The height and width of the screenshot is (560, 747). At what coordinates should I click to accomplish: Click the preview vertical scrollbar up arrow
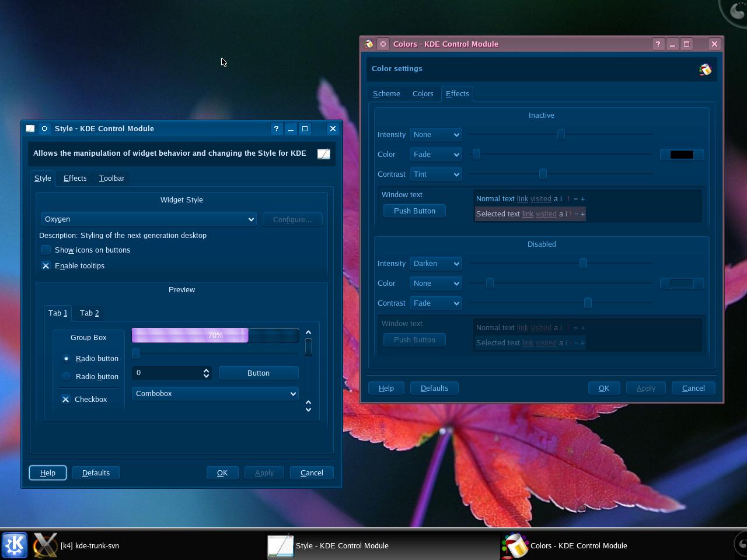tap(308, 332)
